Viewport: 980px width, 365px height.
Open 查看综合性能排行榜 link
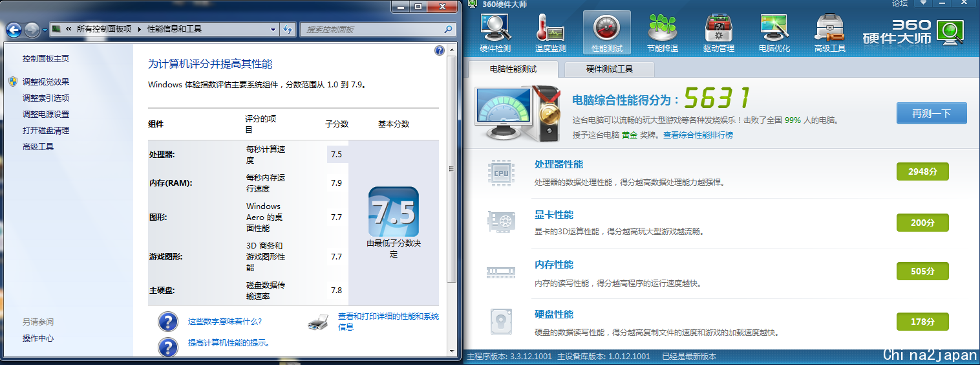(698, 135)
